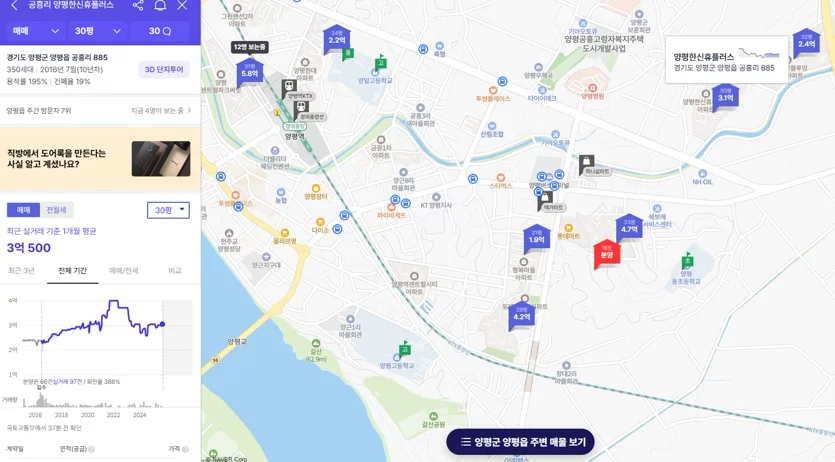Switch to 최근 3년 tab
The width and height of the screenshot is (835, 462).
21,271
